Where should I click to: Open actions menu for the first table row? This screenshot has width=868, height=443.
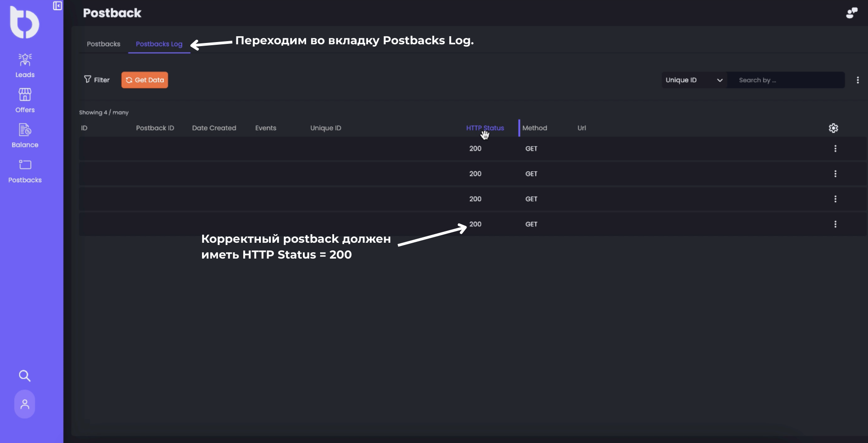[x=835, y=148]
